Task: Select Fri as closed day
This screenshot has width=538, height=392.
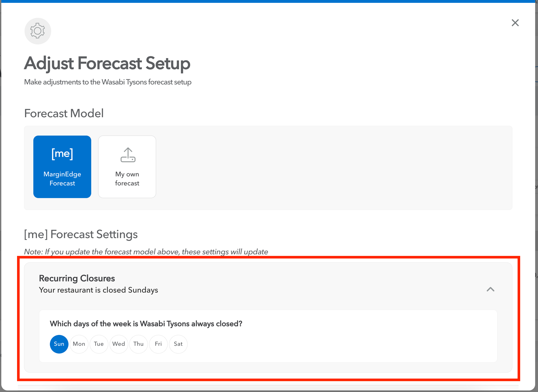Action: pos(158,344)
